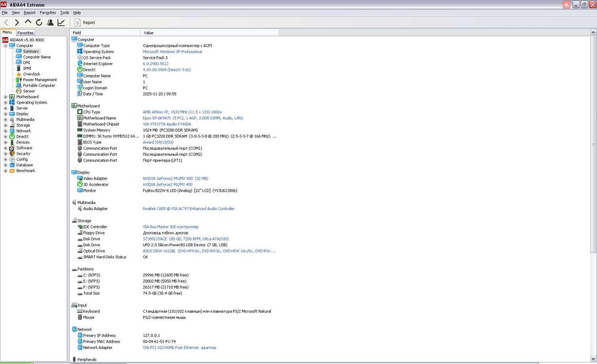Click the Forward navigation arrow
Screen dimensions: 597x364
coord(17,23)
